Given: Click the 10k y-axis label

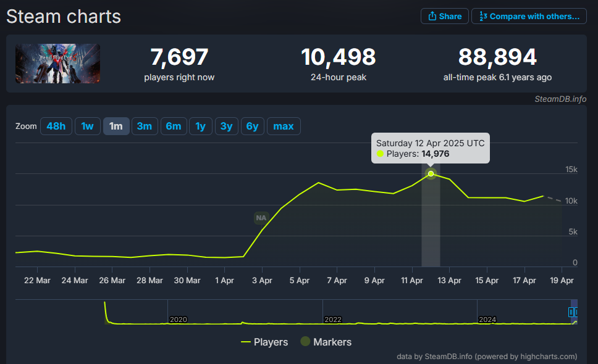Looking at the screenshot, I should pyautogui.click(x=571, y=201).
